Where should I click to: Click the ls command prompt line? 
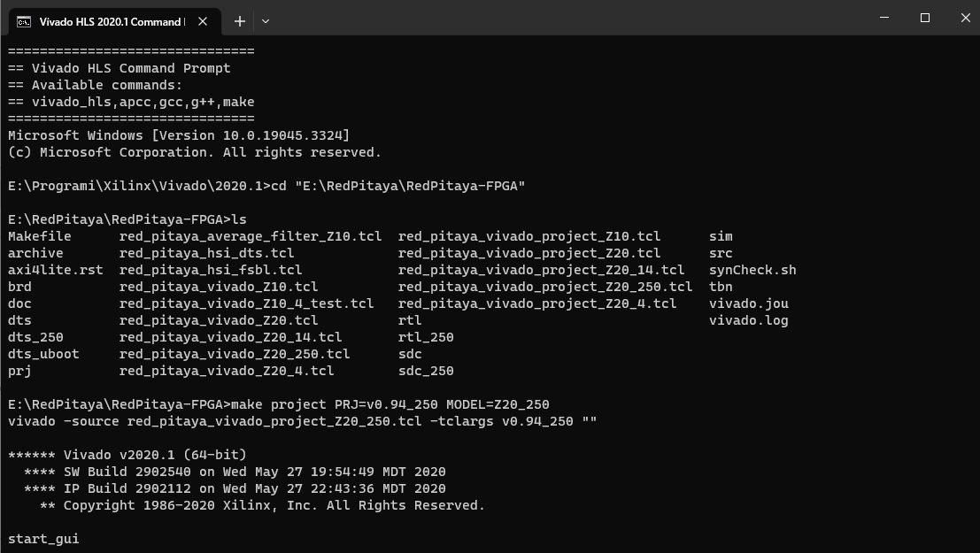(127, 220)
